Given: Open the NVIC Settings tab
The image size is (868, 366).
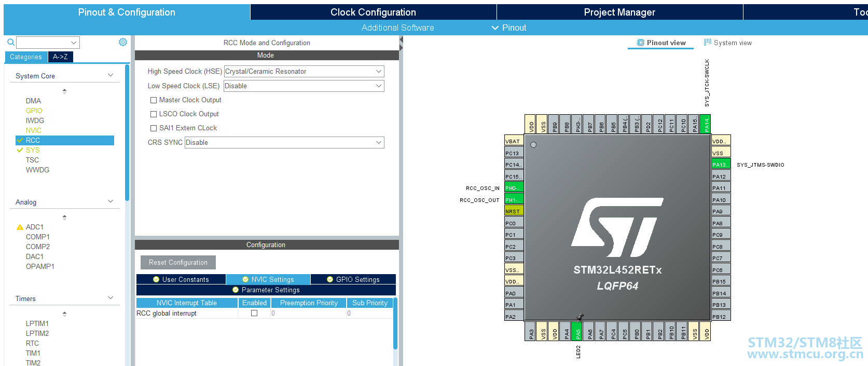Looking at the screenshot, I should point(268,279).
